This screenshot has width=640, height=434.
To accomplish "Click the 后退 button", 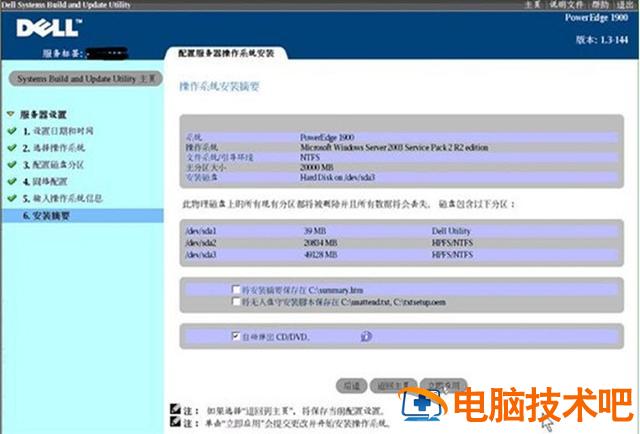I will pyautogui.click(x=351, y=385).
